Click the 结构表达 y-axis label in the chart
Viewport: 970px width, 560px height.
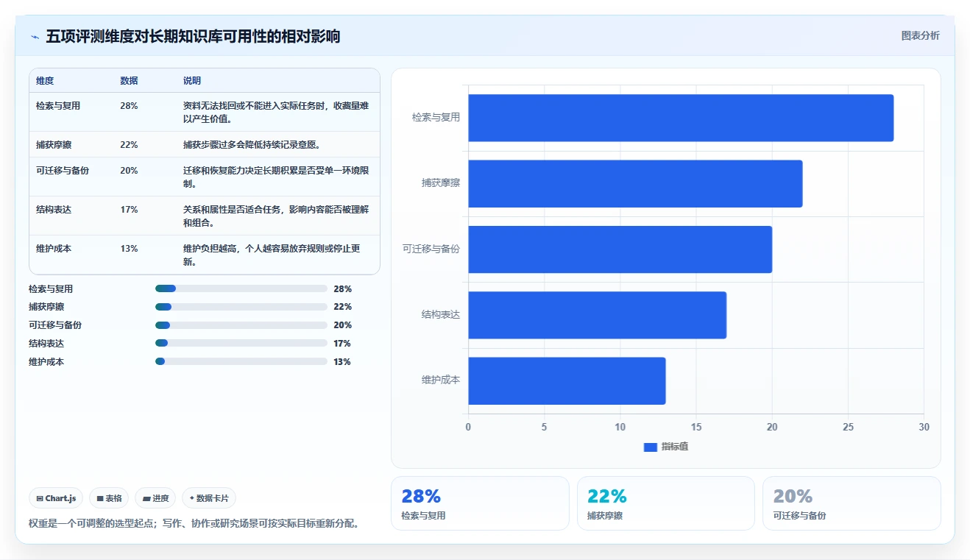[441, 315]
